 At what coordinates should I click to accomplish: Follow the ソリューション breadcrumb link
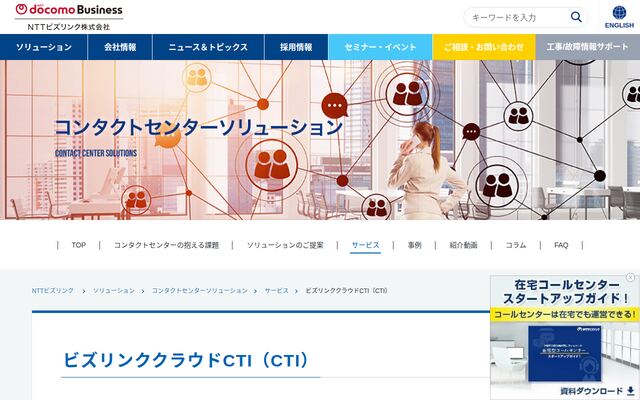click(113, 291)
